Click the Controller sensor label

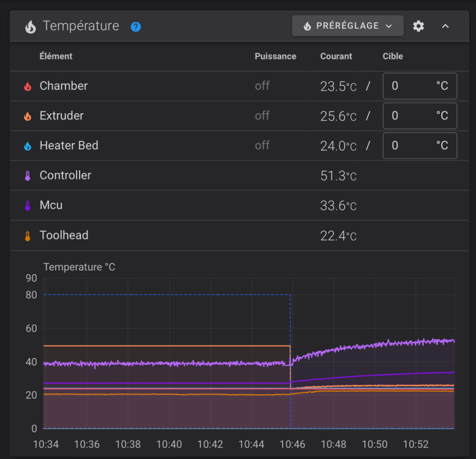[66, 175]
